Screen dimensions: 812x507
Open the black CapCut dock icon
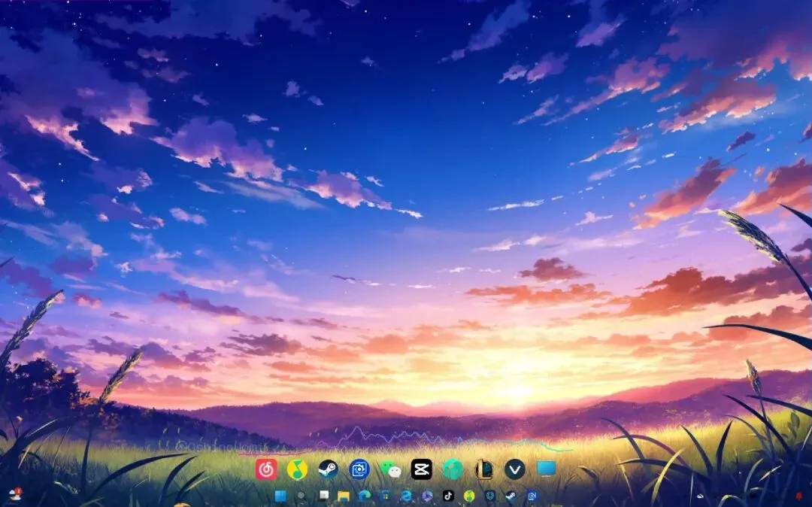click(x=422, y=469)
